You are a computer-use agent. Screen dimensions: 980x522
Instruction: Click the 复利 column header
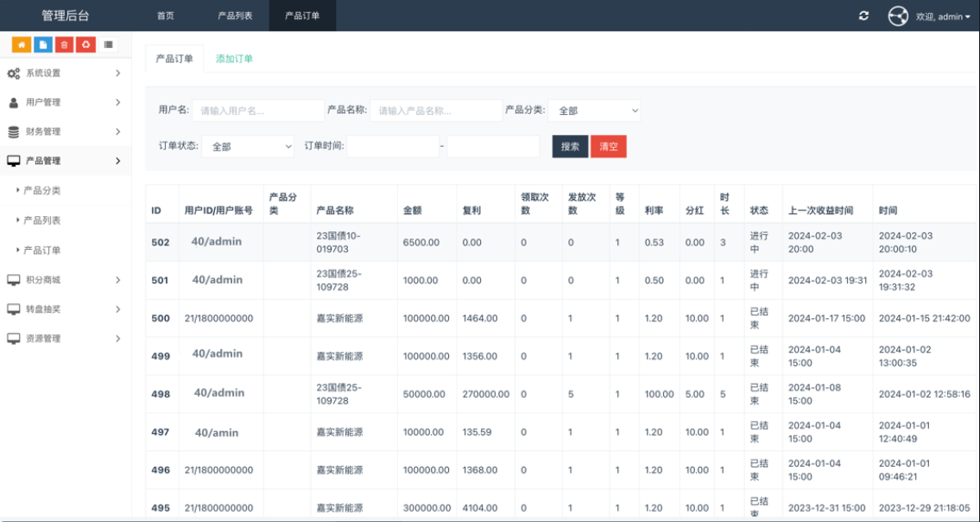point(471,211)
